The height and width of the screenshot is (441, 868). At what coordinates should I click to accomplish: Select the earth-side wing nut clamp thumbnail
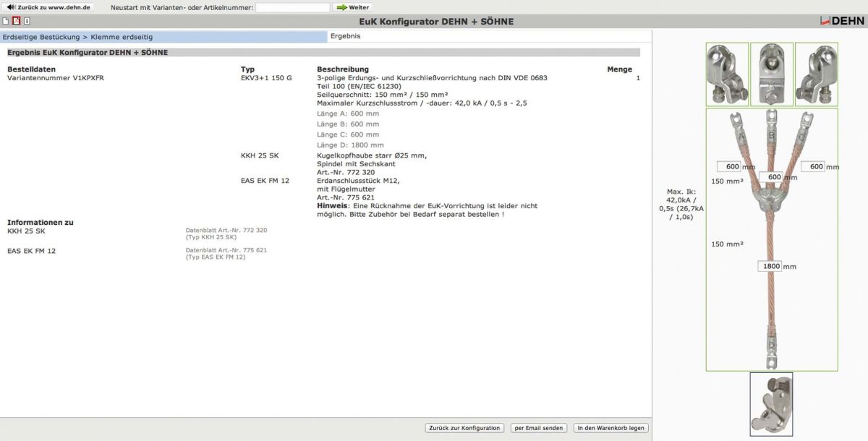[771, 404]
